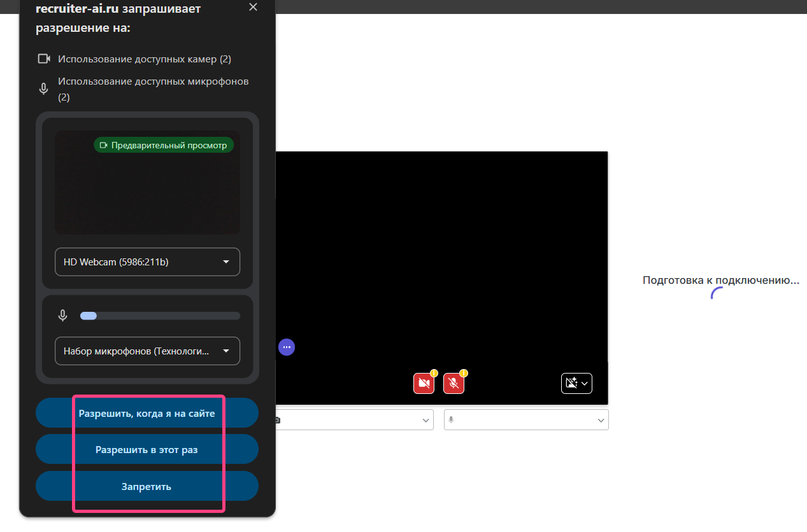Open the microphone device selector below the video
The width and height of the screenshot is (807, 532).
(x=526, y=420)
